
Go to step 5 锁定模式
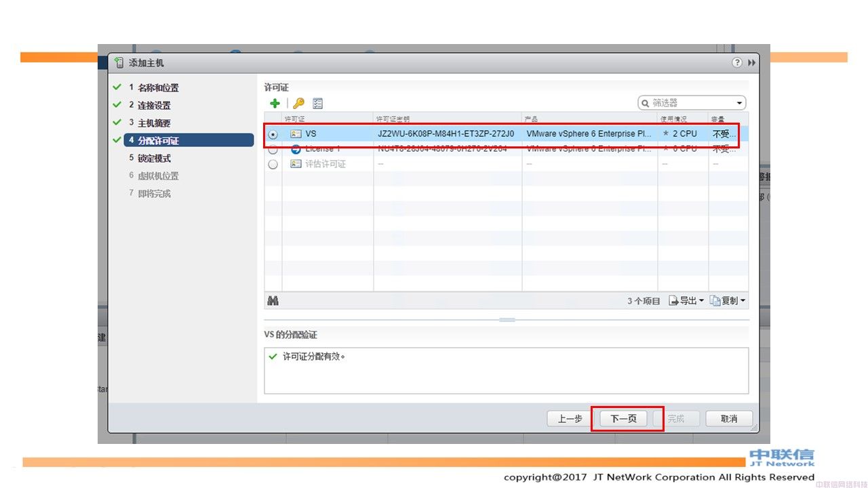click(150, 159)
